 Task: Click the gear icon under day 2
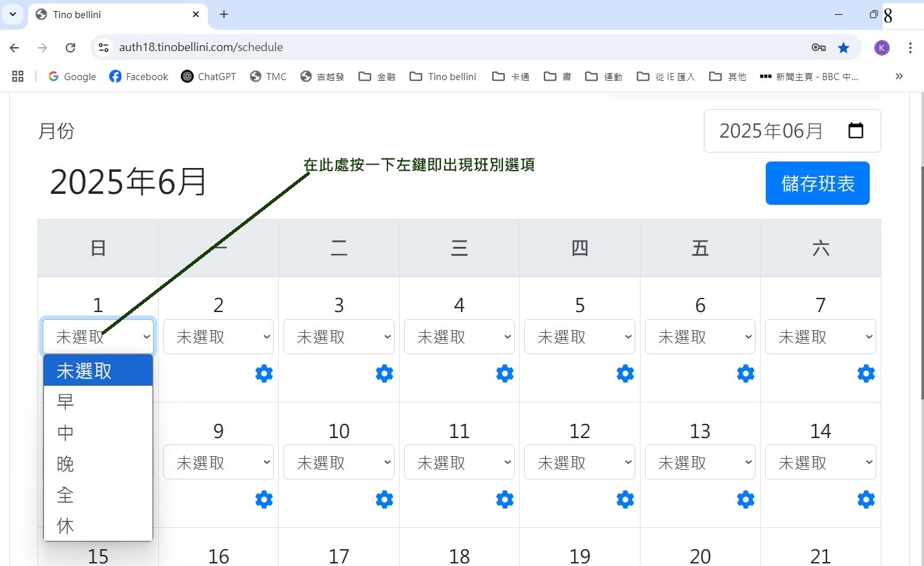coord(264,373)
